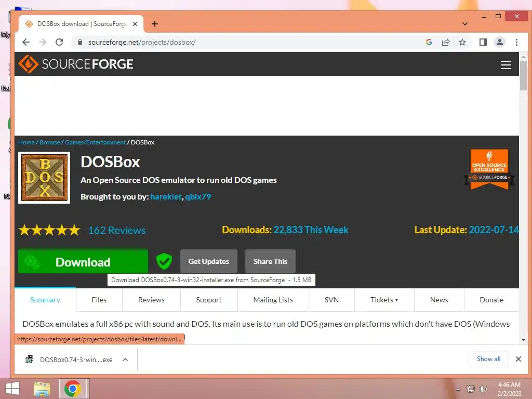Expand the download item options chevron

125,360
